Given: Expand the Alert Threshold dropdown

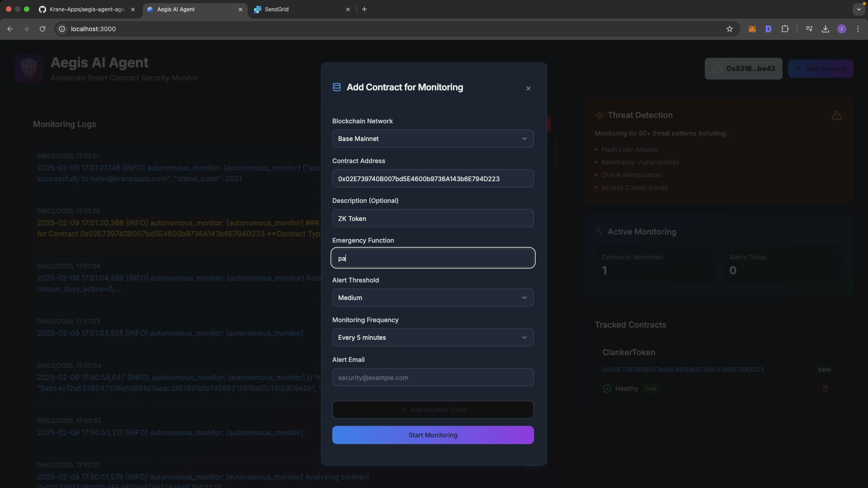Looking at the screenshot, I should [433, 298].
